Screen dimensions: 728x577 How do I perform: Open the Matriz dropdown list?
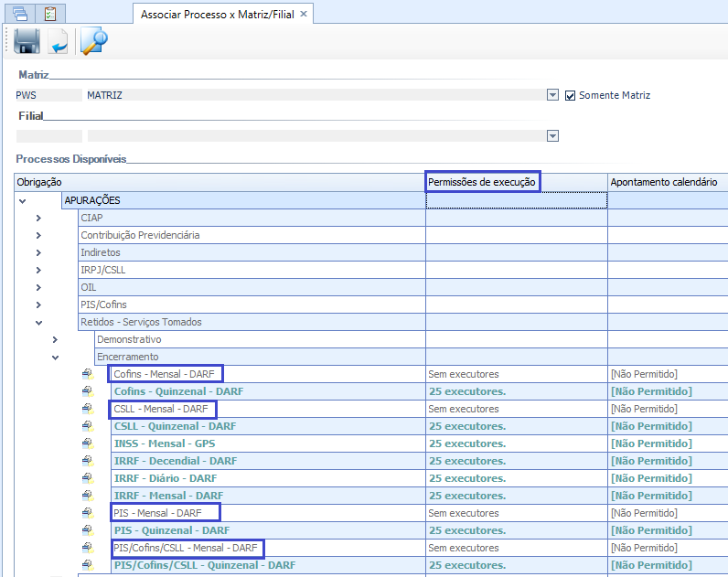point(552,95)
